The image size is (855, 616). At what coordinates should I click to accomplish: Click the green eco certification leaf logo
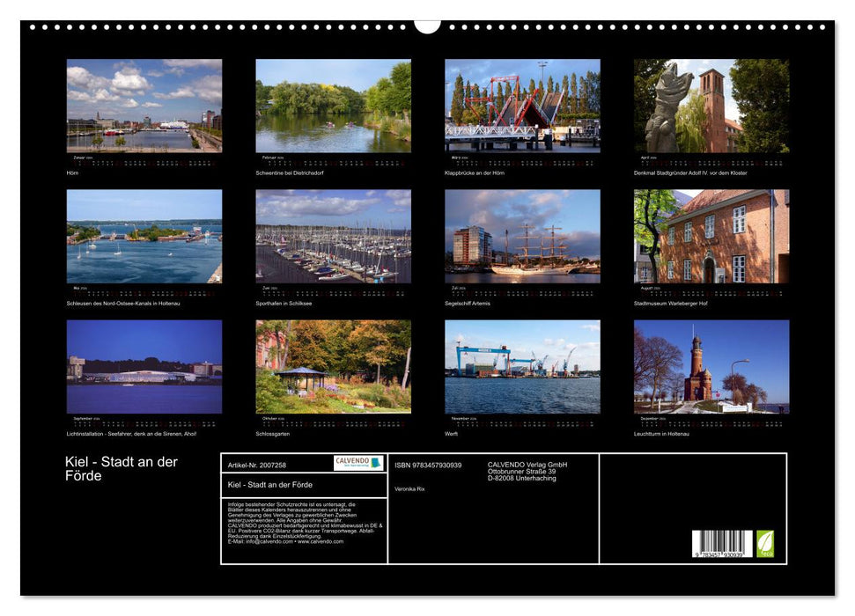pyautogui.click(x=768, y=543)
